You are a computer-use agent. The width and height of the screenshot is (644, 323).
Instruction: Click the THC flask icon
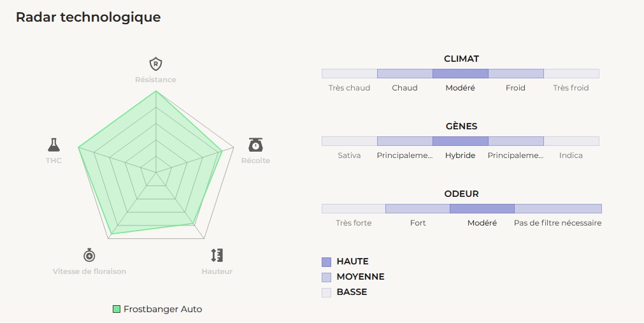click(54, 145)
